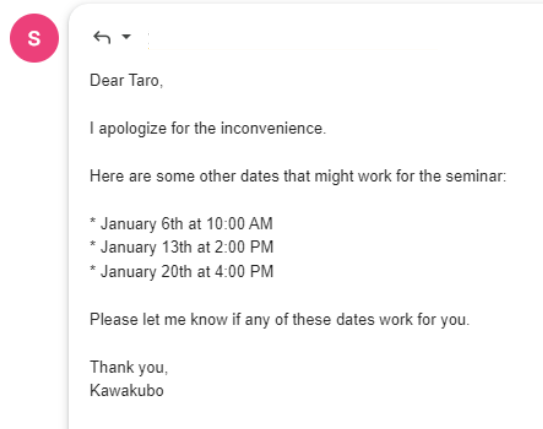
Task: Click the word inconvenience
Action: (273, 128)
